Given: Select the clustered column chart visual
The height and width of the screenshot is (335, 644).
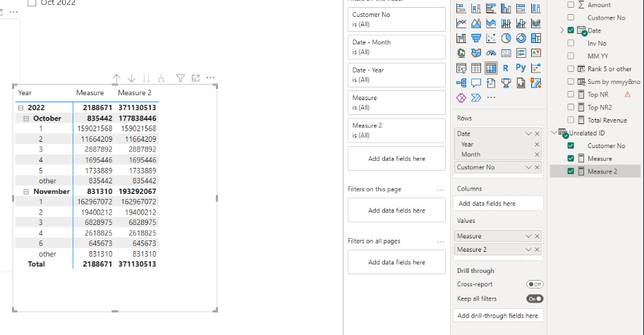Looking at the screenshot, I should click(506, 8).
